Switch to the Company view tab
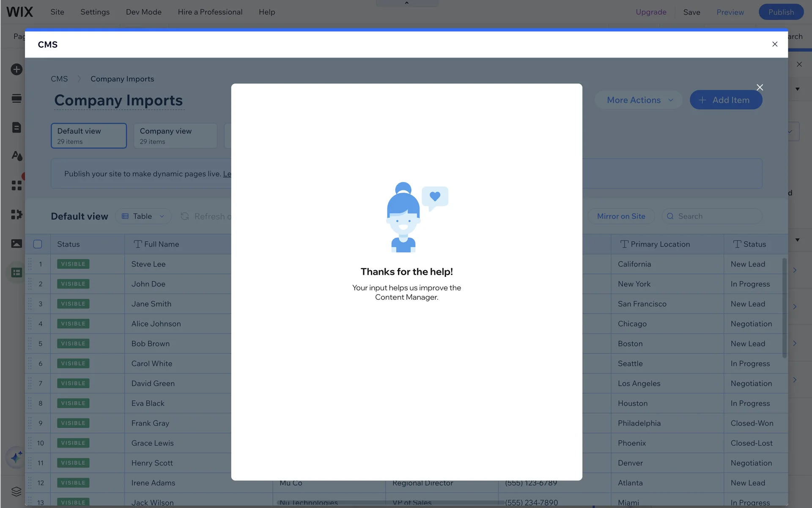 [175, 136]
